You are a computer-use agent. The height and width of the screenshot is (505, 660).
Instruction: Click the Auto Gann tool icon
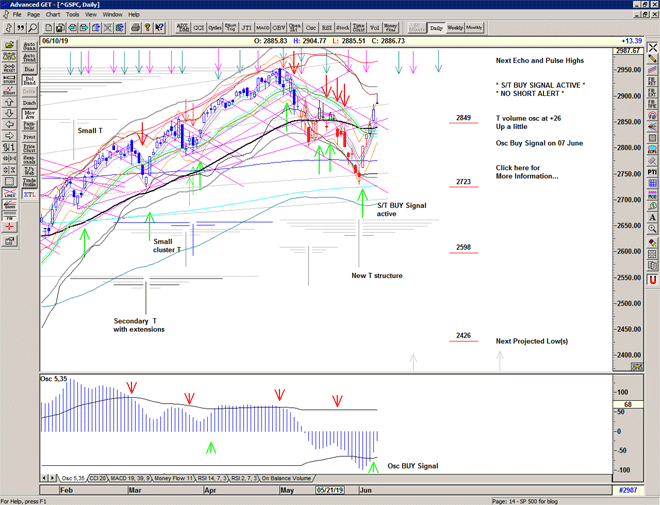tap(28, 46)
